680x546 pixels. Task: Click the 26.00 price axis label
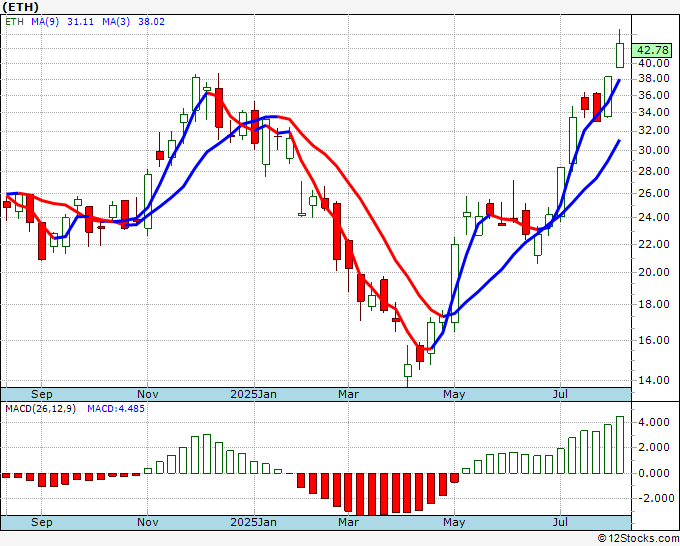(654, 193)
